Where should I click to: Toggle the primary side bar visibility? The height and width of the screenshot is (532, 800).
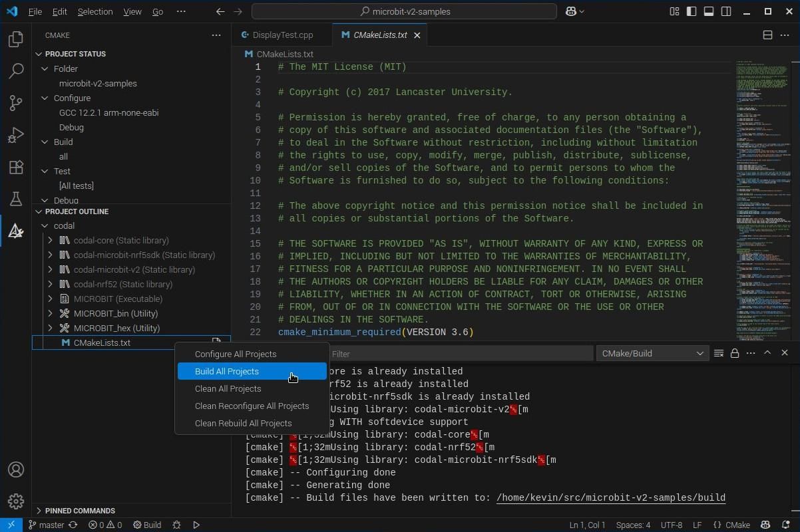[692, 11]
